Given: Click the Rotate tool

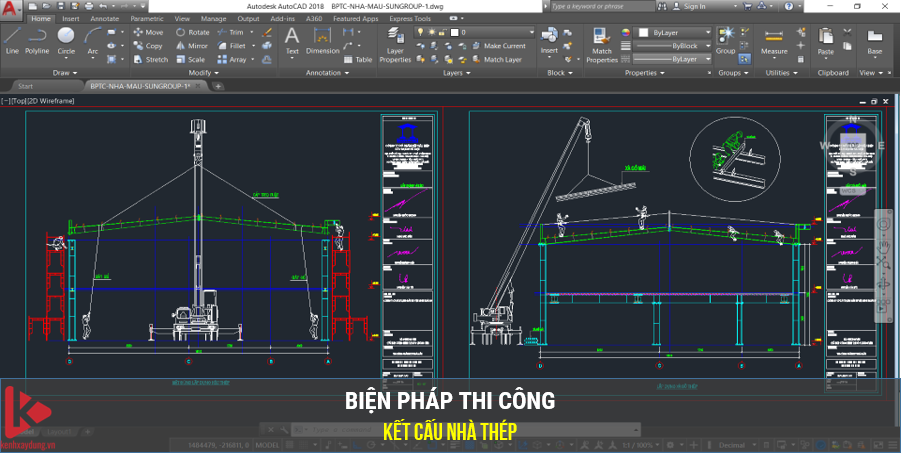Looking at the screenshot, I should [192, 32].
